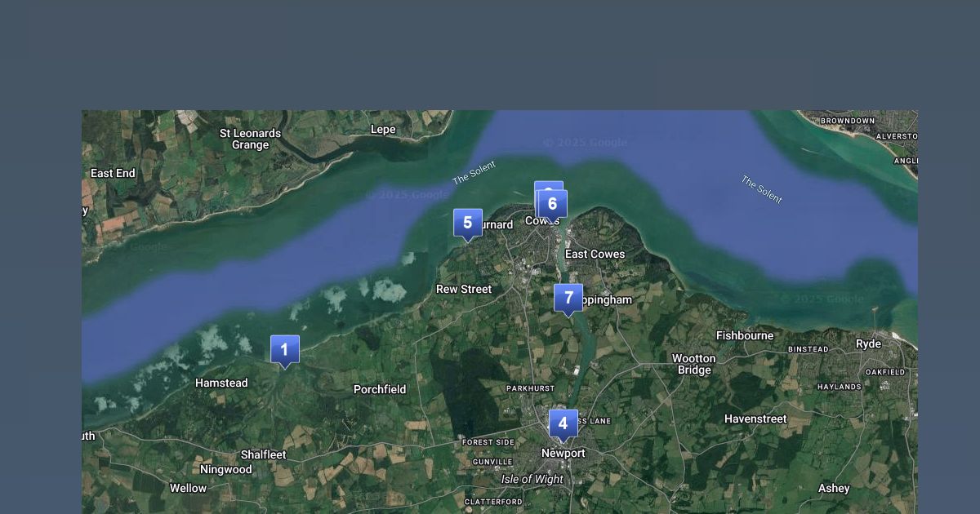This screenshot has height=514, width=980.
Task: Click the Rew Street label
Action: point(464,289)
